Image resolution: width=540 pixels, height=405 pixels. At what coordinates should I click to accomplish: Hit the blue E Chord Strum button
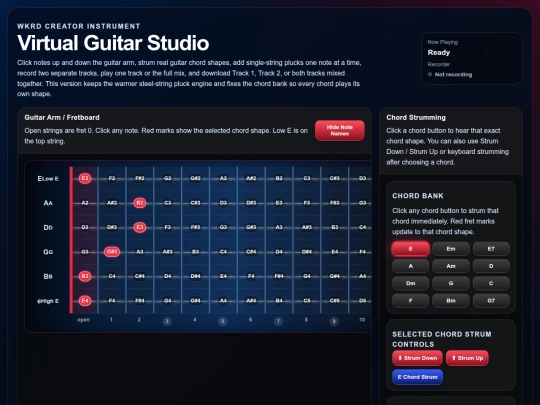(x=417, y=377)
